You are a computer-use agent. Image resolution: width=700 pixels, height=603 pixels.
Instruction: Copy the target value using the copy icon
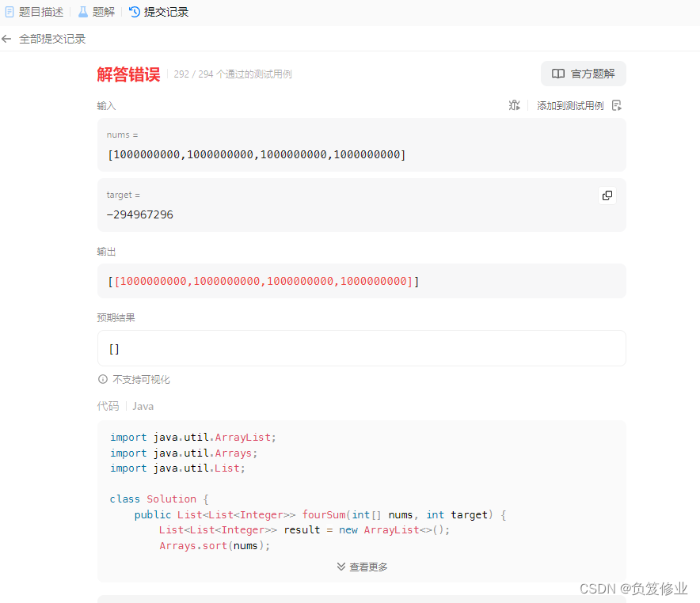tap(607, 195)
